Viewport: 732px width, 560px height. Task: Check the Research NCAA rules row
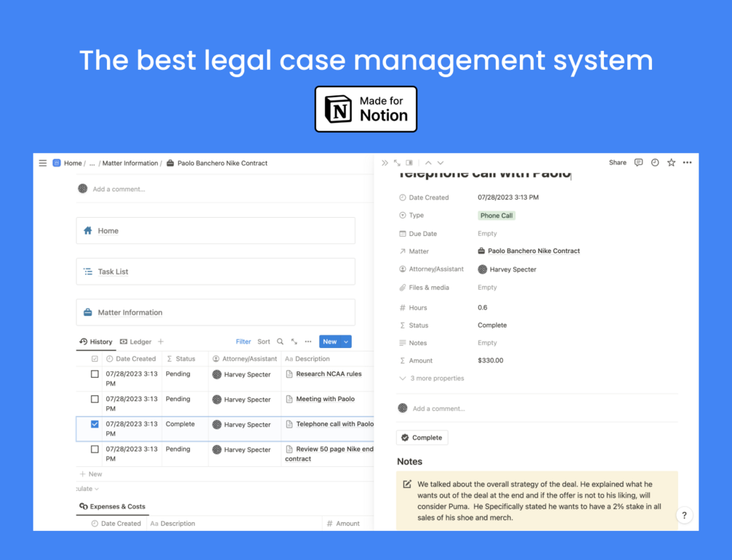tap(95, 374)
